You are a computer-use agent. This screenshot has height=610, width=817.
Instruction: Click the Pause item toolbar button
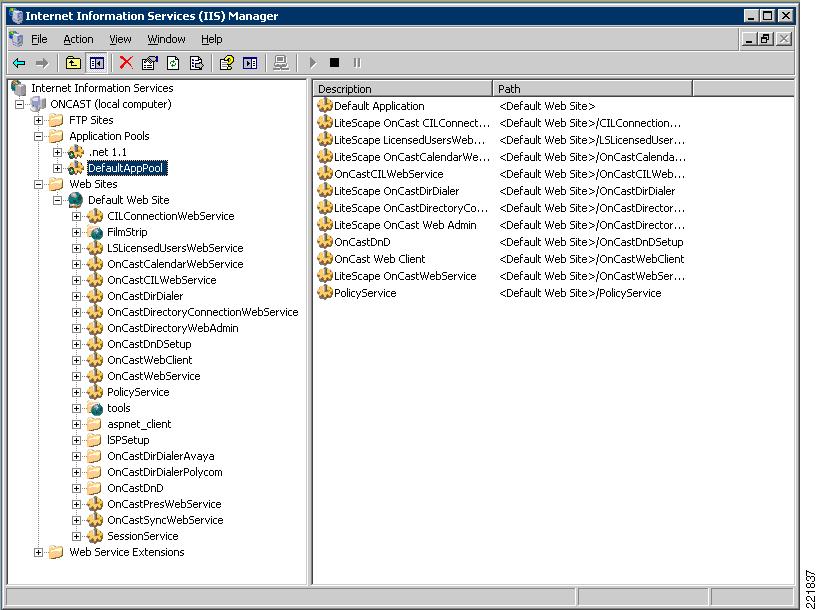357,63
